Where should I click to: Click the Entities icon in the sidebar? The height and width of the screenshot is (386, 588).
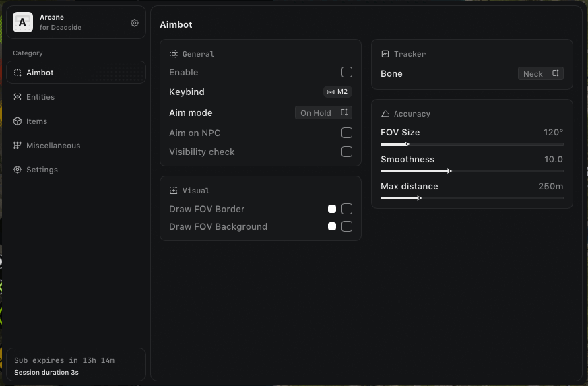(x=18, y=97)
